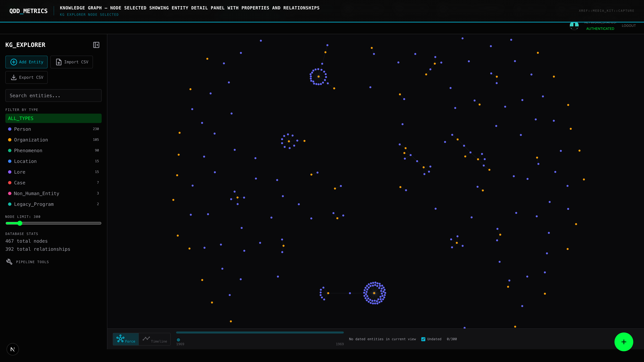Filter by Non_Human_Entity type
The width and height of the screenshot is (644, 362).
pyautogui.click(x=37, y=193)
